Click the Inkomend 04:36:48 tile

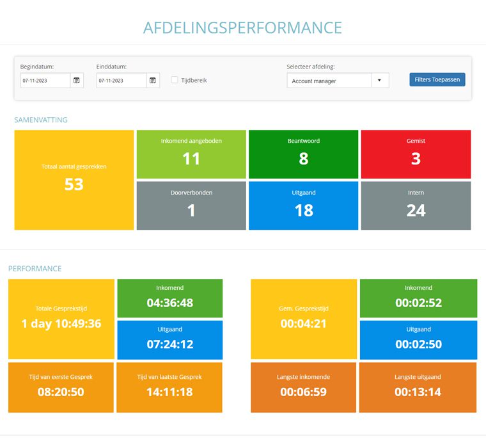click(170, 298)
